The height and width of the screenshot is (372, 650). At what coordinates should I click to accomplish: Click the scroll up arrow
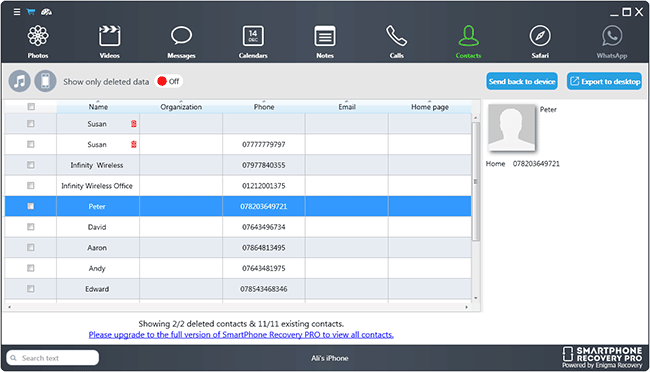[x=475, y=118]
